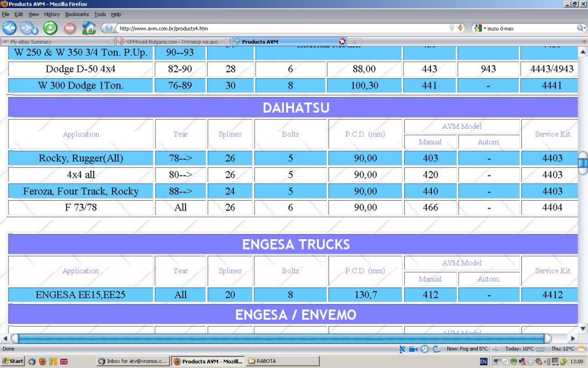The width and height of the screenshot is (588, 368).
Task: Click the horizontal scrollbar thumb
Action: (x=281, y=338)
